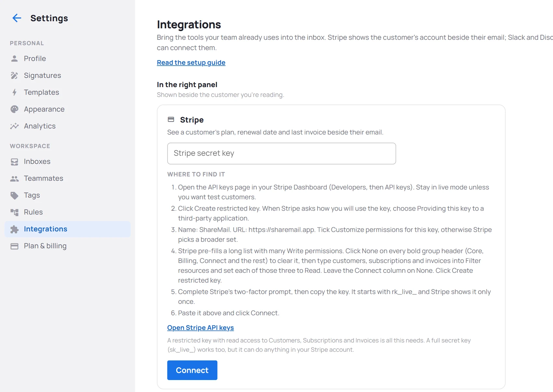Click the PERSONAL section label
The image size is (553, 392).
[27, 43]
